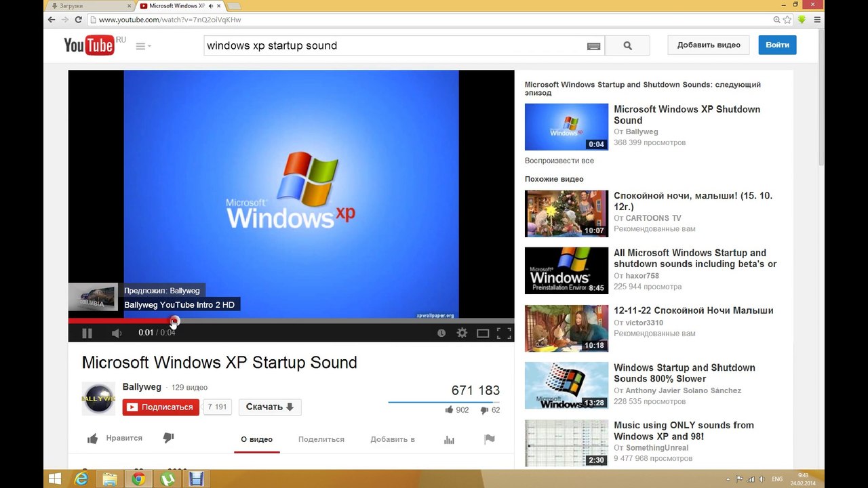The width and height of the screenshot is (868, 488).
Task: Open uTorrent from the taskbar
Action: click(167, 479)
